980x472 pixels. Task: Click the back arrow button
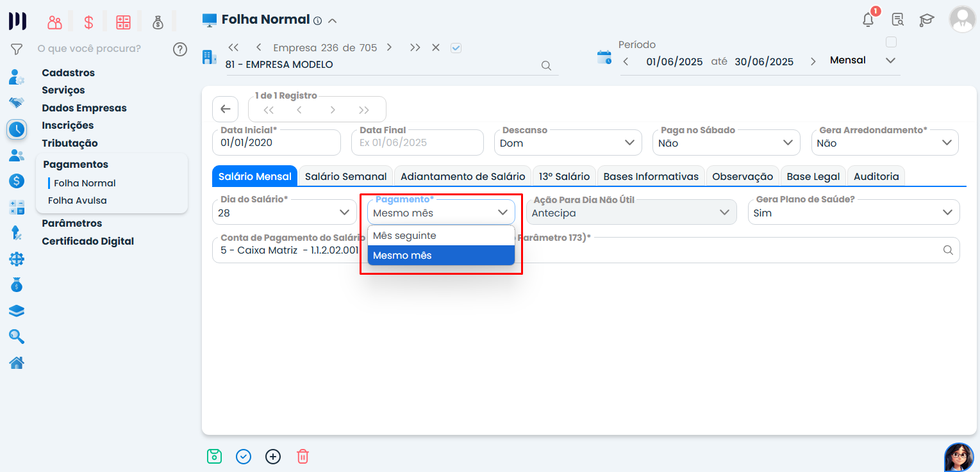[226, 109]
